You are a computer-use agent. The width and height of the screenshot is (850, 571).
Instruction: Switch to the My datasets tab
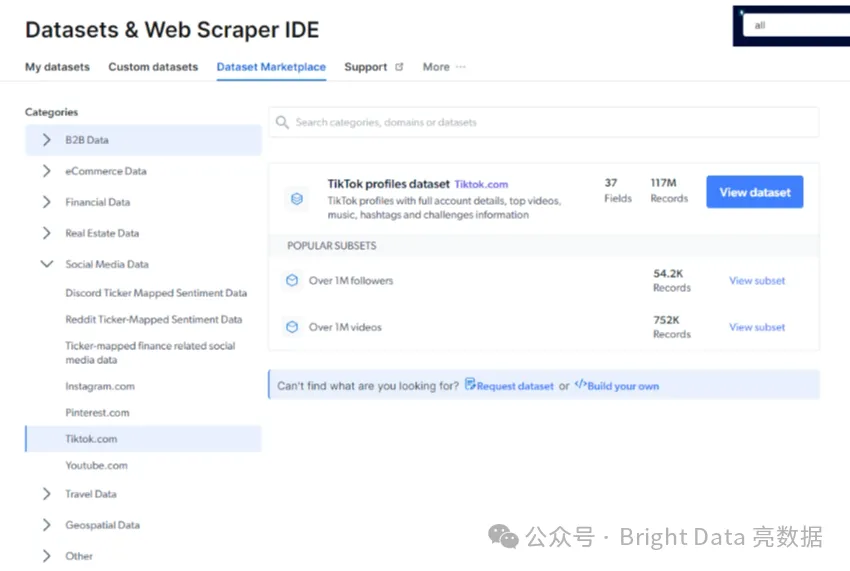pos(57,67)
